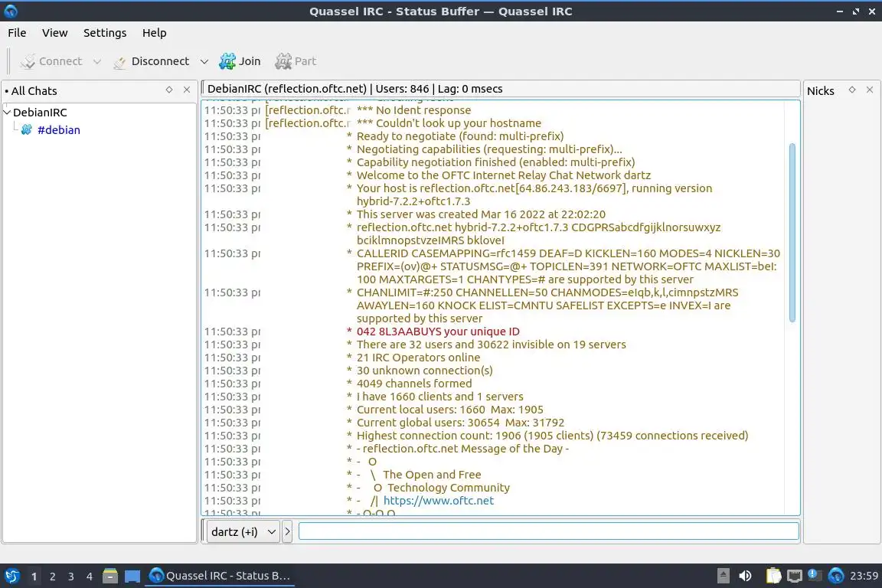Switch to workspace 4

click(90, 577)
